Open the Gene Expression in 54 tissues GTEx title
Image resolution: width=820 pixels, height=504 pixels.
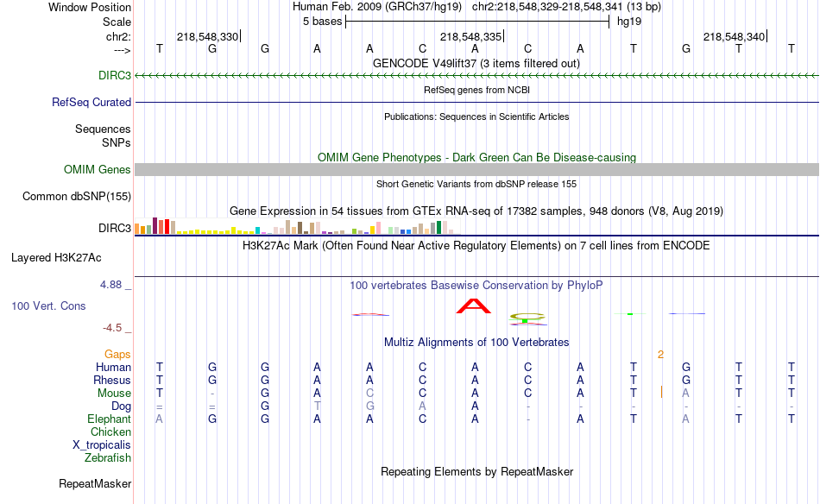[476, 211]
